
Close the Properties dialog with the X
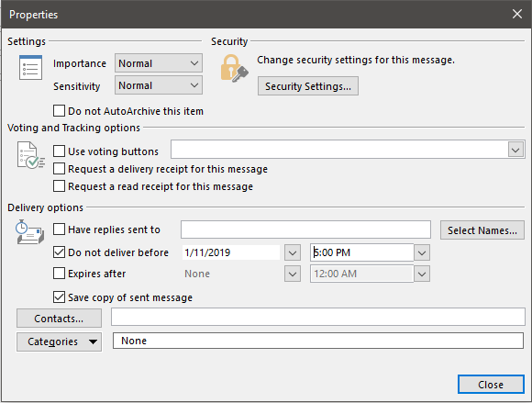(x=517, y=14)
